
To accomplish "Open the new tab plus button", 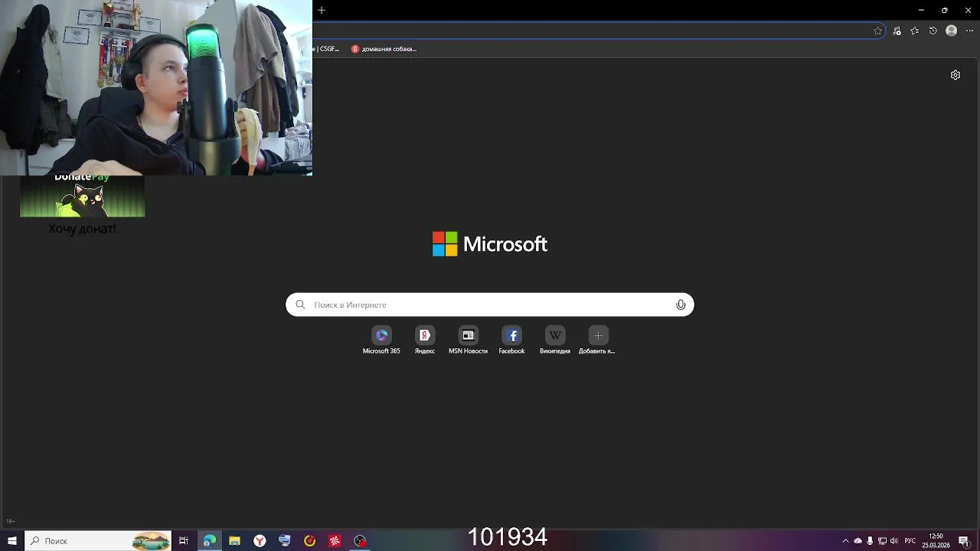I will coord(322,10).
